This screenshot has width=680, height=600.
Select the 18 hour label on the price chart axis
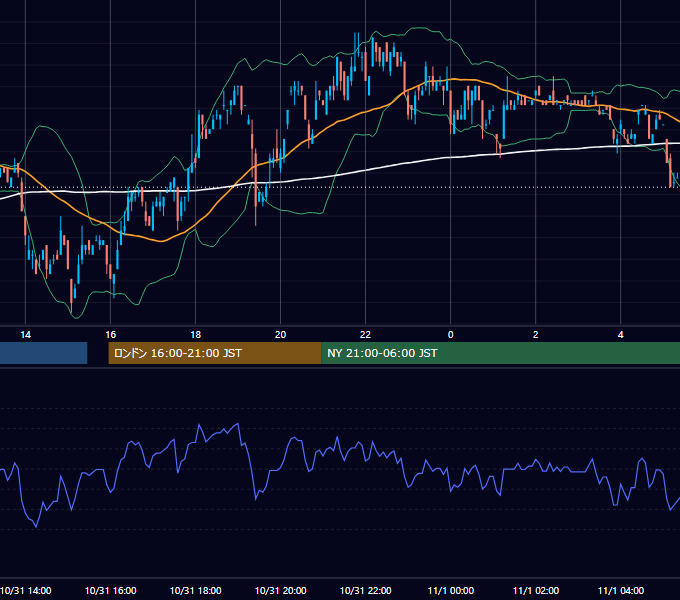point(196,335)
